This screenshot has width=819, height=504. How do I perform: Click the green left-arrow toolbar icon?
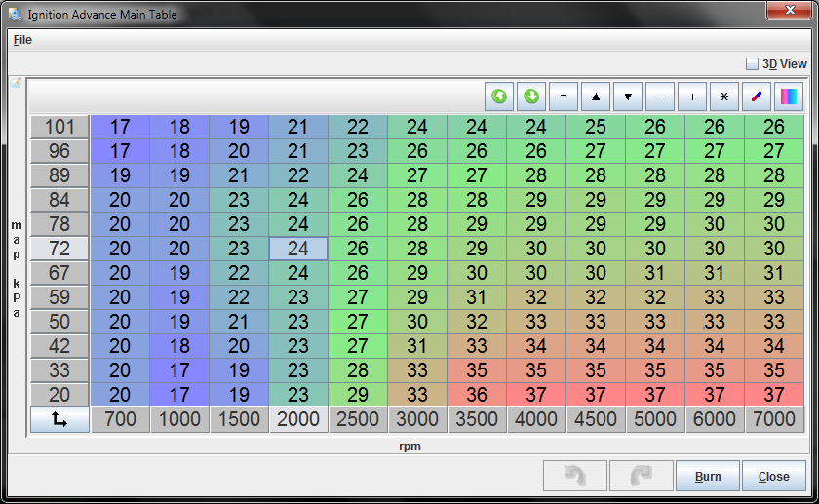[x=499, y=97]
